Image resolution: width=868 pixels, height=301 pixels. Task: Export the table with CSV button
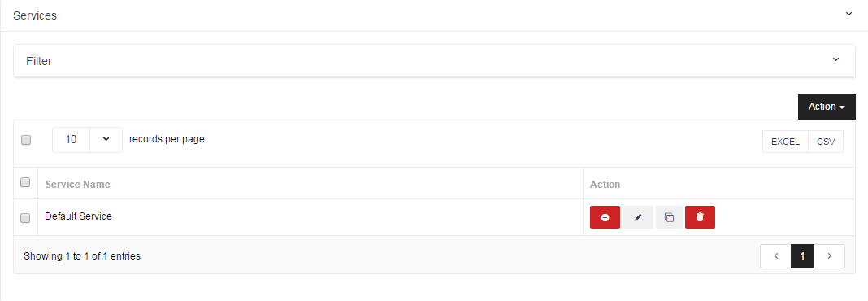click(x=826, y=142)
